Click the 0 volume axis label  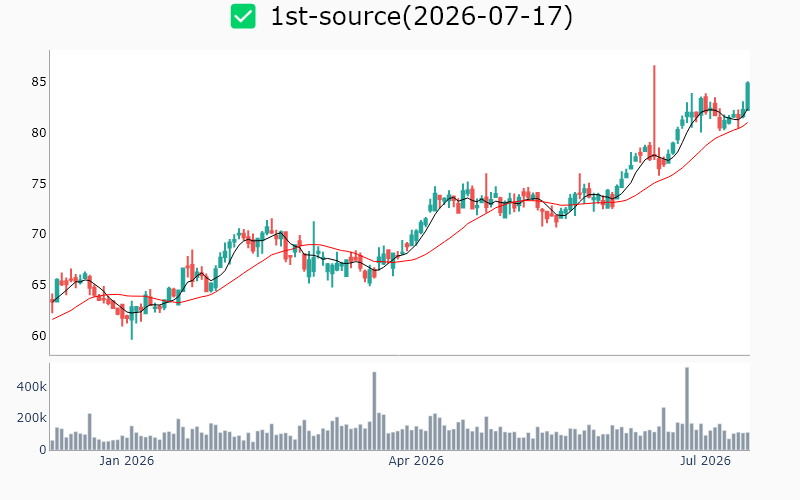[43, 450]
